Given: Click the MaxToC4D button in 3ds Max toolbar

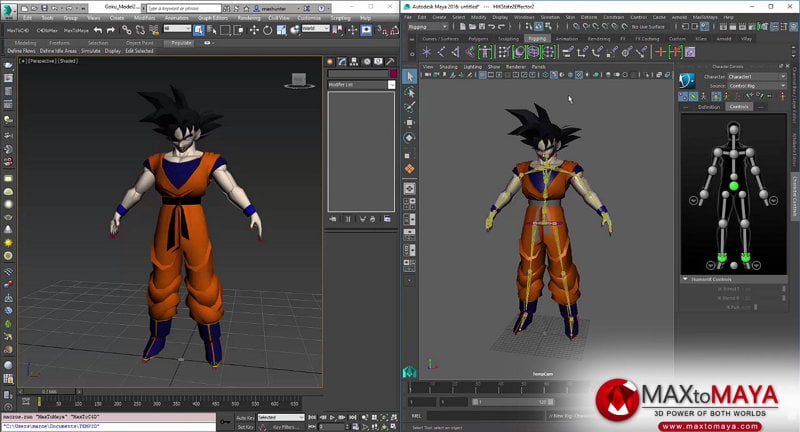Looking at the screenshot, I should (x=18, y=31).
